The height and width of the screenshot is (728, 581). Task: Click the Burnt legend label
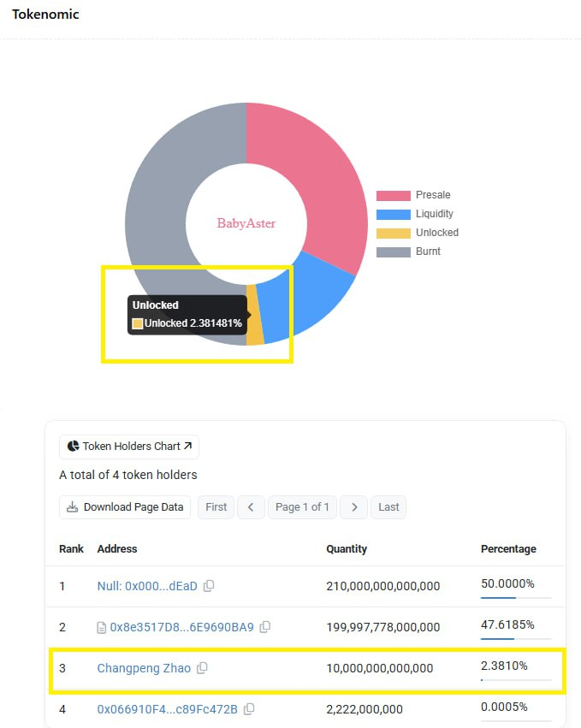428,252
